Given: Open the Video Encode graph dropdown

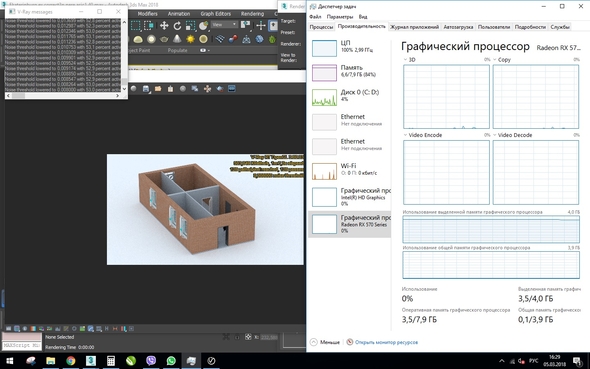Looking at the screenshot, I should (405, 135).
